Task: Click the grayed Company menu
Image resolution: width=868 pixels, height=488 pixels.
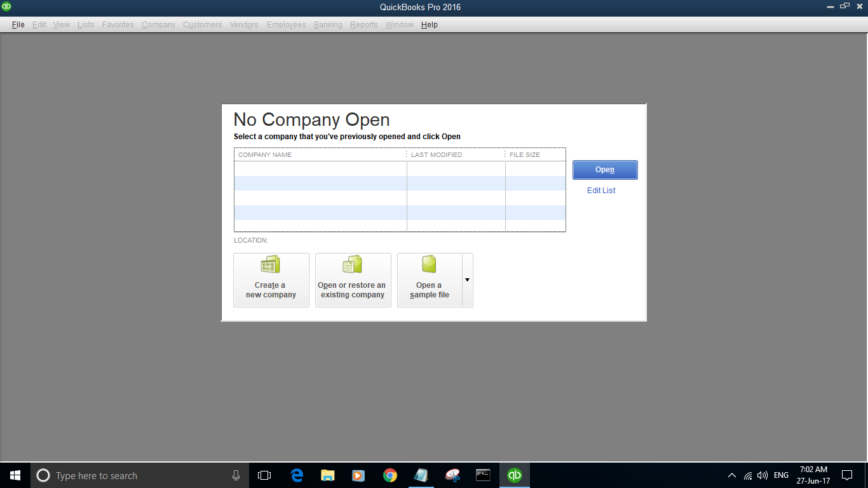Action: click(159, 25)
